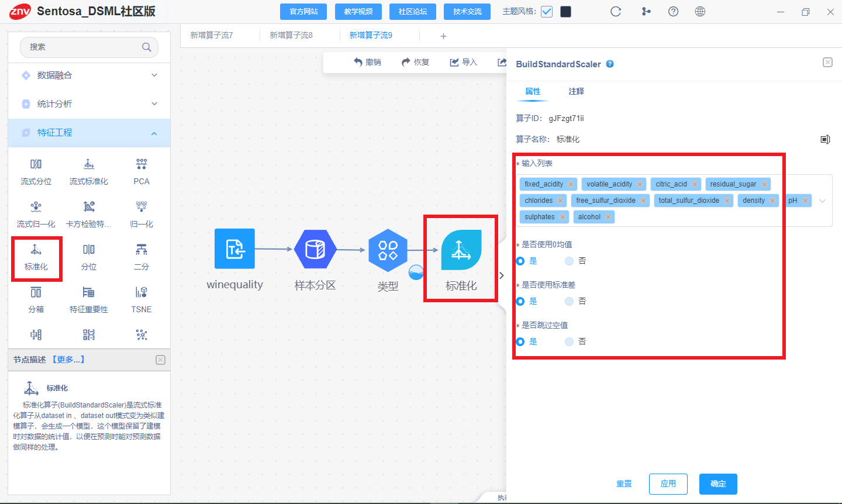Viewport: 842px width, 504px height.
Task: Select 是 for 是否跳过空值
Action: click(520, 341)
